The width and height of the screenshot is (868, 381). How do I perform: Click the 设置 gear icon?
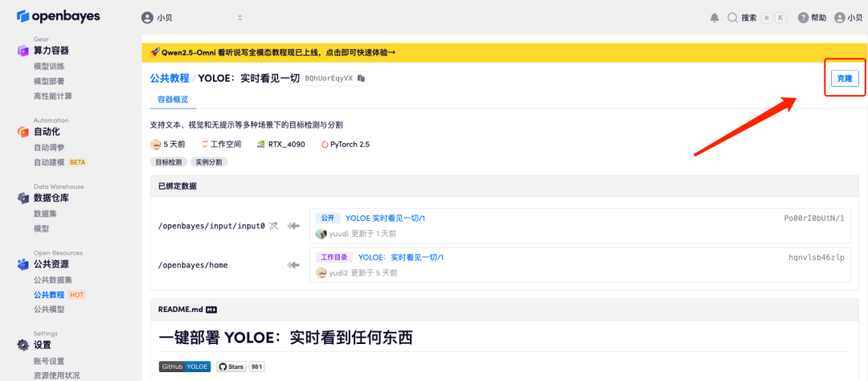pyautogui.click(x=23, y=345)
